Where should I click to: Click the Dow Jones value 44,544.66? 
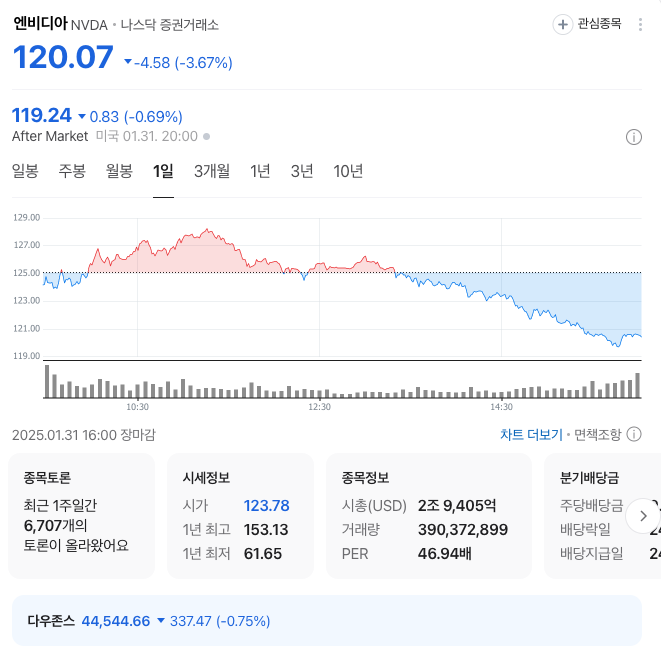116,621
